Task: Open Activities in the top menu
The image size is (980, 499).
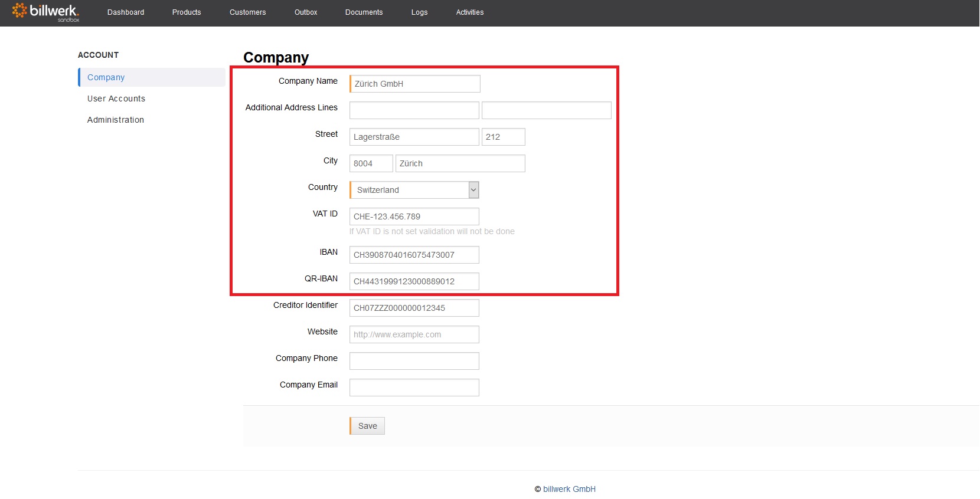Action: (470, 12)
